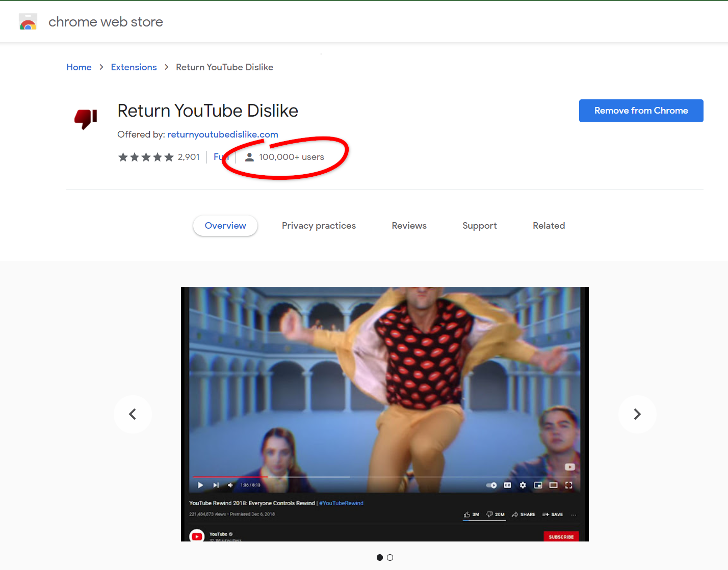Click the YouTube watermark icon on video

coord(570,467)
